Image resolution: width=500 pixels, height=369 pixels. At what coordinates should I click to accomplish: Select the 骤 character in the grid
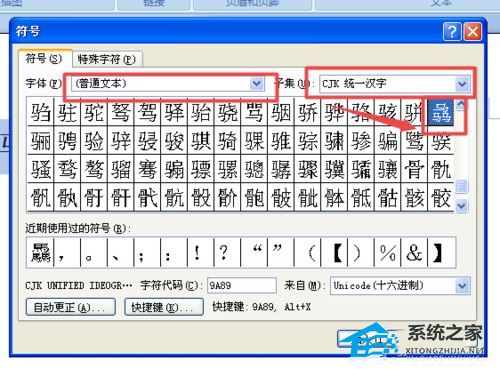[x=307, y=168]
